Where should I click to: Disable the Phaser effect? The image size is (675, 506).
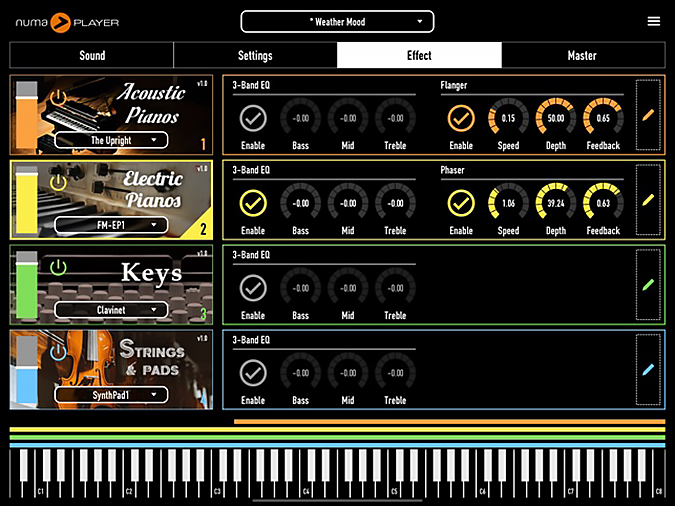click(x=461, y=203)
